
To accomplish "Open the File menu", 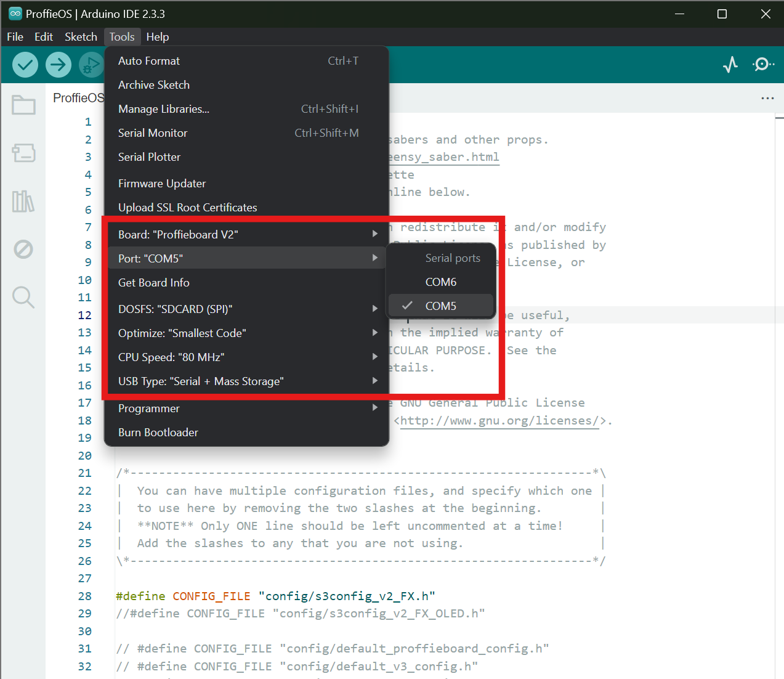I will (x=15, y=37).
